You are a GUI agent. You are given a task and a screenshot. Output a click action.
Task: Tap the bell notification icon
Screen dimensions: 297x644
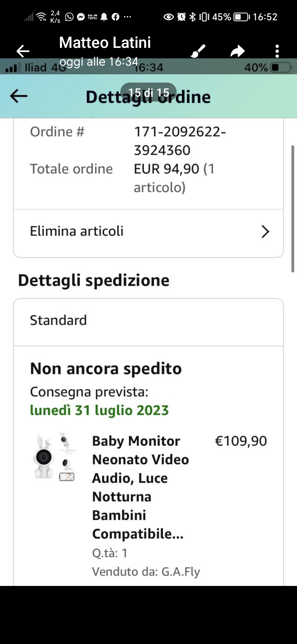tap(104, 17)
